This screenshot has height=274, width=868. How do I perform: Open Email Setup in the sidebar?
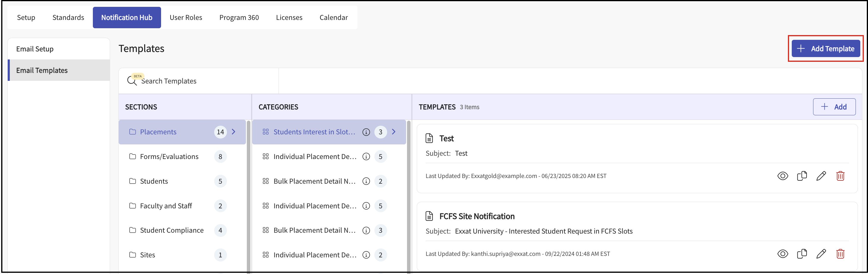pyautogui.click(x=35, y=49)
